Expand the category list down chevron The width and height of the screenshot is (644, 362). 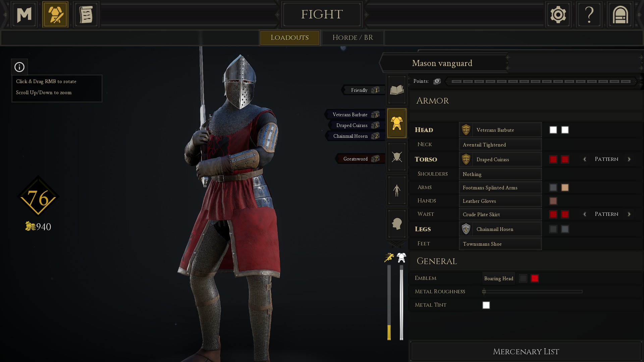point(396,244)
